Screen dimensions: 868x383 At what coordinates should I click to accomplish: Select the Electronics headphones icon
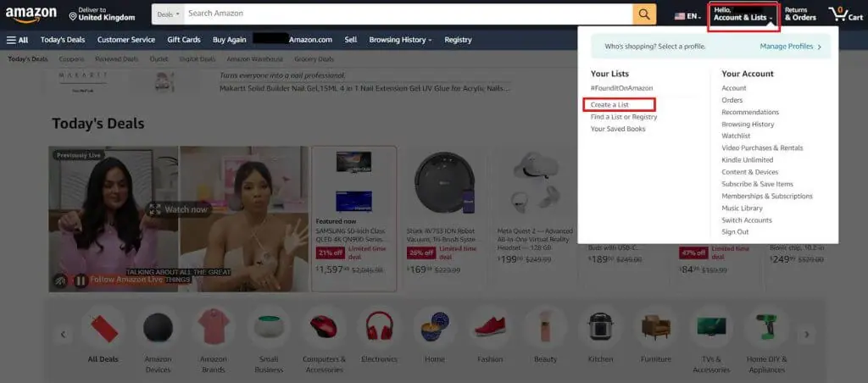pyautogui.click(x=379, y=326)
